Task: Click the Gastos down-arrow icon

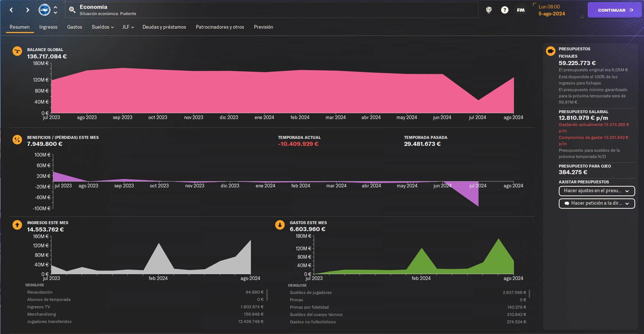Action: 280,225
